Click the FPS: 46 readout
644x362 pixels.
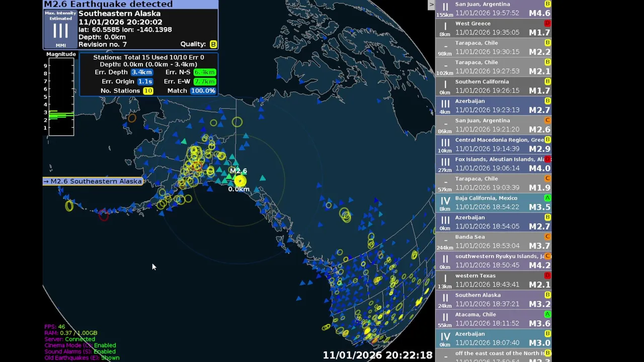click(54, 327)
